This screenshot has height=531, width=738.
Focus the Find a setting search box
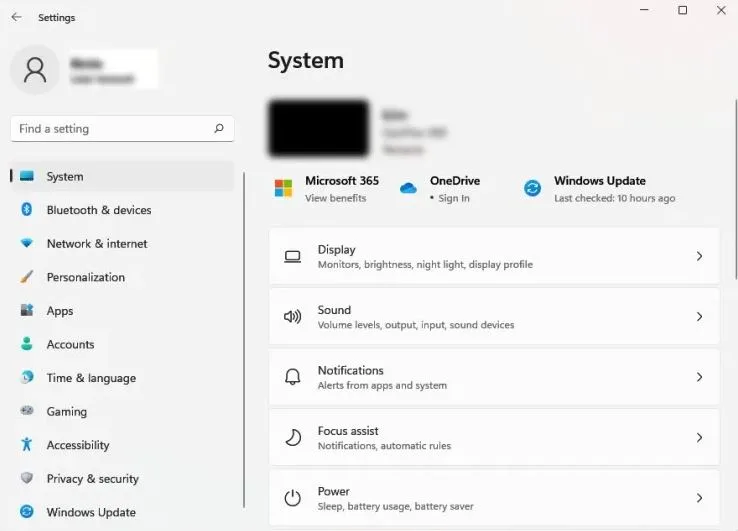[x=122, y=129]
